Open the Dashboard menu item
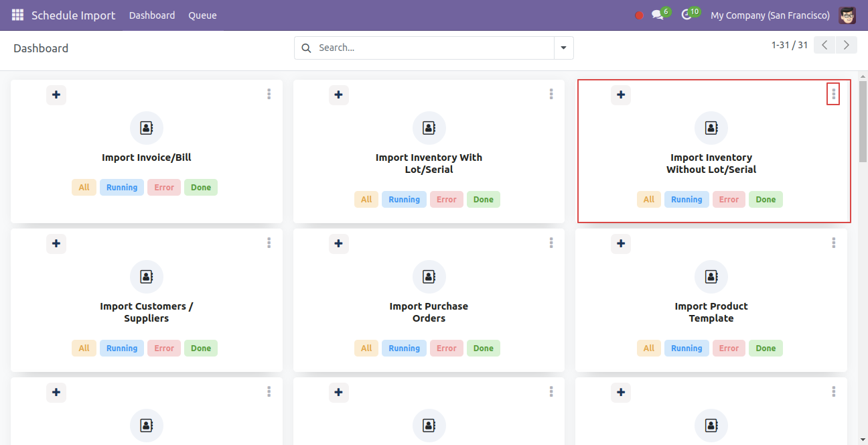 point(152,15)
